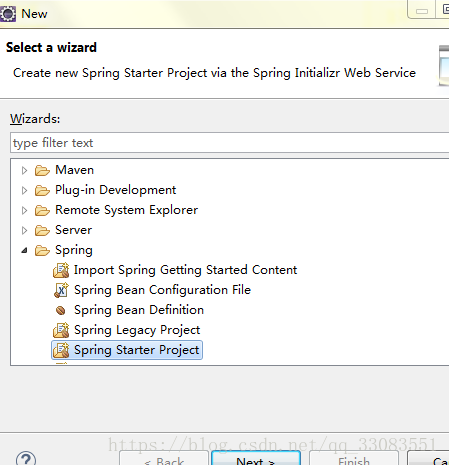
Task: Choose Spring Bean Definition
Action: (x=139, y=310)
